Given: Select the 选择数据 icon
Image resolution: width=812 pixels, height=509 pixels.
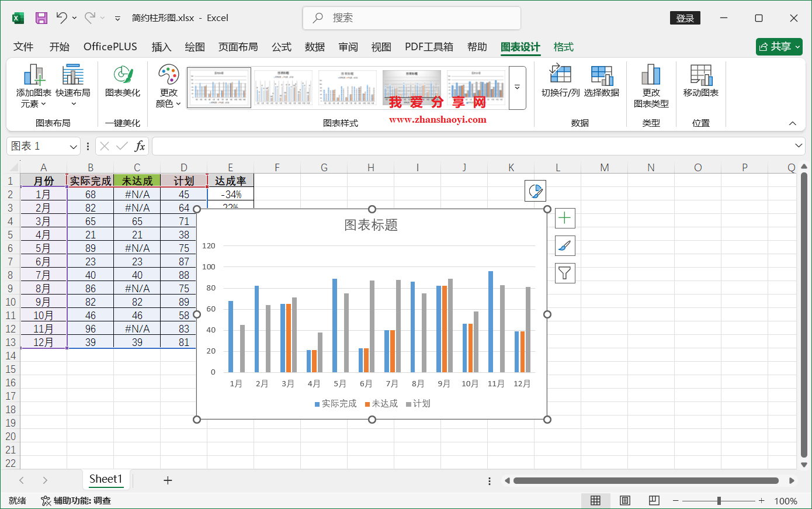Looking at the screenshot, I should (x=602, y=82).
